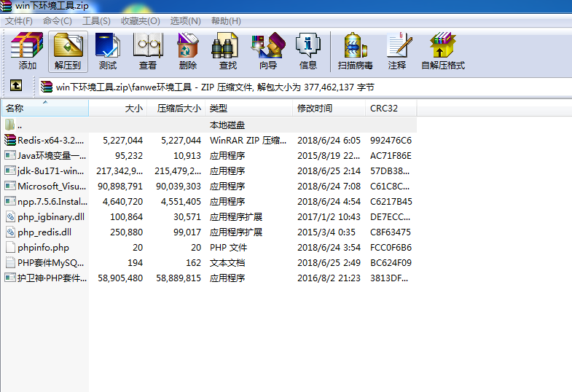Sort by 大小 column header
572x392 pixels.
click(x=118, y=109)
